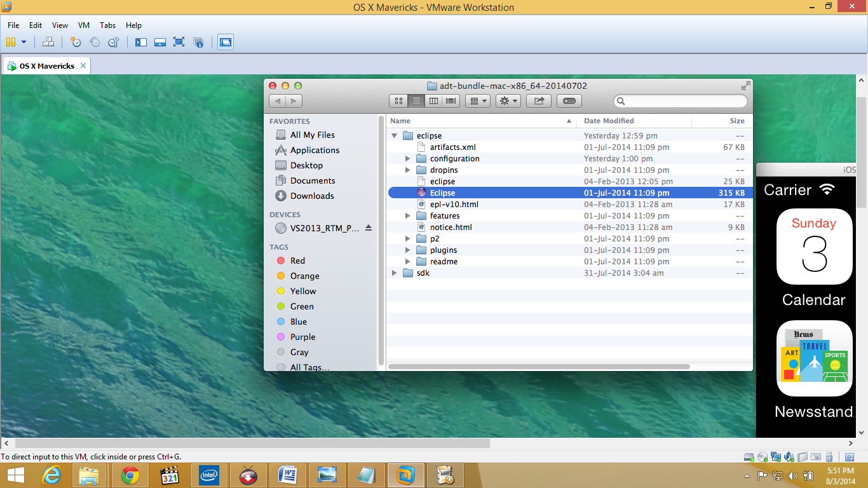The image size is (868, 488).
Task: Sort by the Size column header
Action: click(722, 121)
